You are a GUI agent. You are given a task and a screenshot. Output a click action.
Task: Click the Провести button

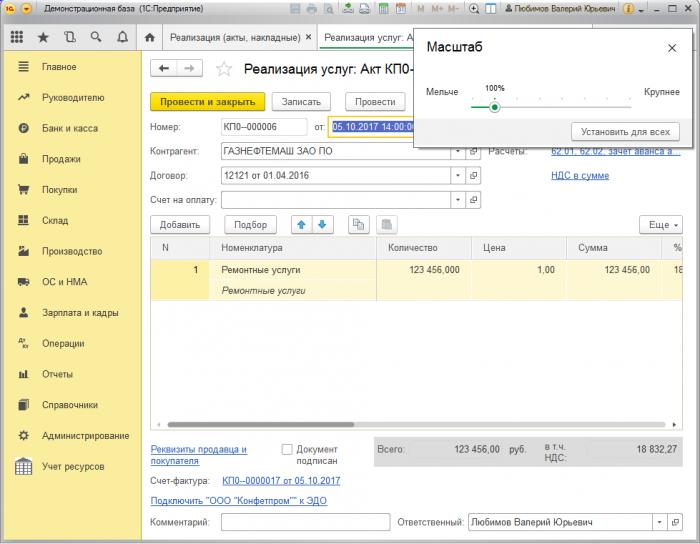375,102
